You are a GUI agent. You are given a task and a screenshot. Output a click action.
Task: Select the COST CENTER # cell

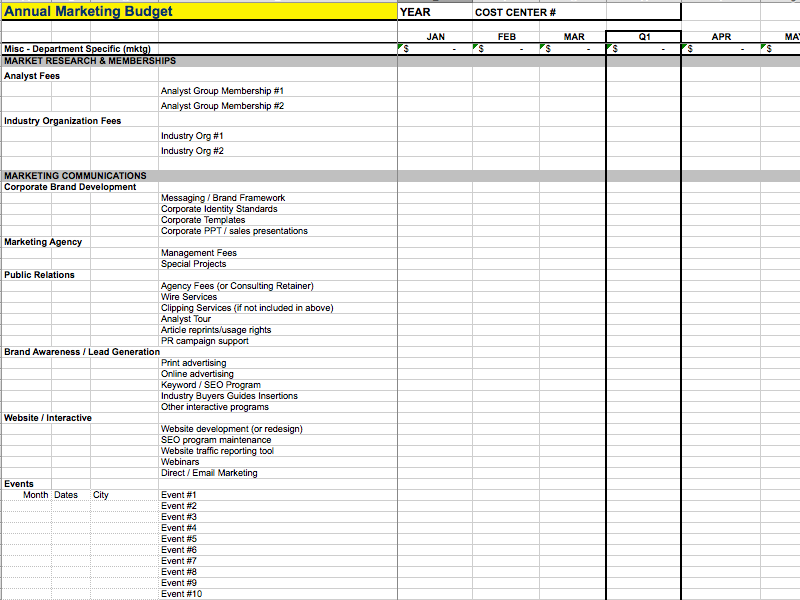point(515,12)
